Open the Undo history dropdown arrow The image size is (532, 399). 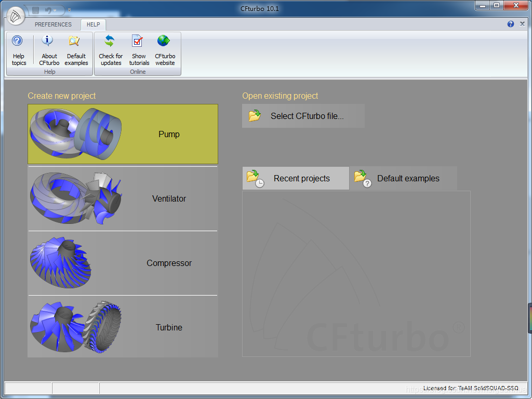click(55, 11)
